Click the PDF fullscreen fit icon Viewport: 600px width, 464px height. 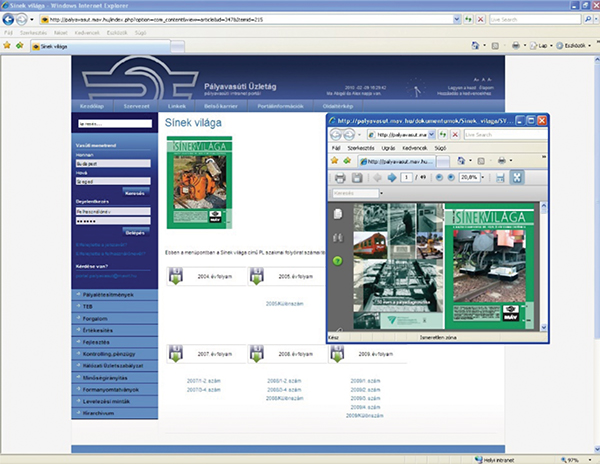tap(517, 177)
